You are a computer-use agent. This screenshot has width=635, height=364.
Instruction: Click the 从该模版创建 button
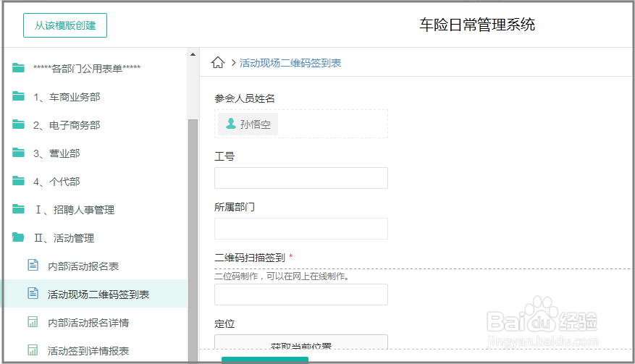coord(65,25)
